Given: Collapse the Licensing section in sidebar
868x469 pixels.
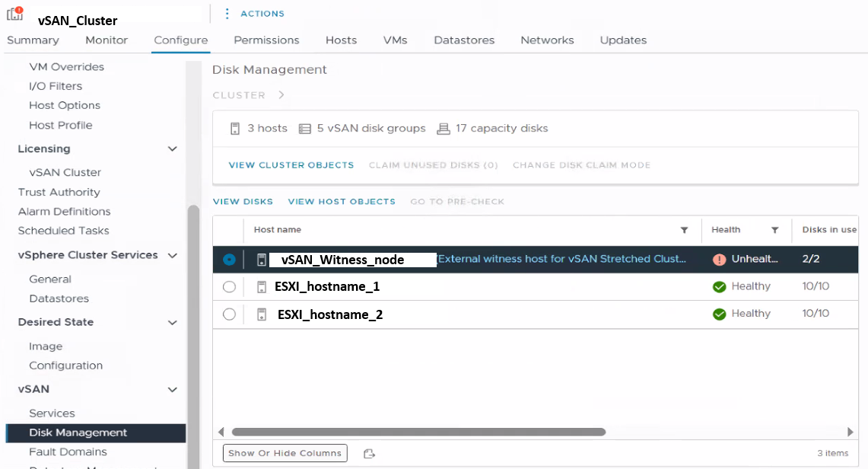Looking at the screenshot, I should pos(173,149).
